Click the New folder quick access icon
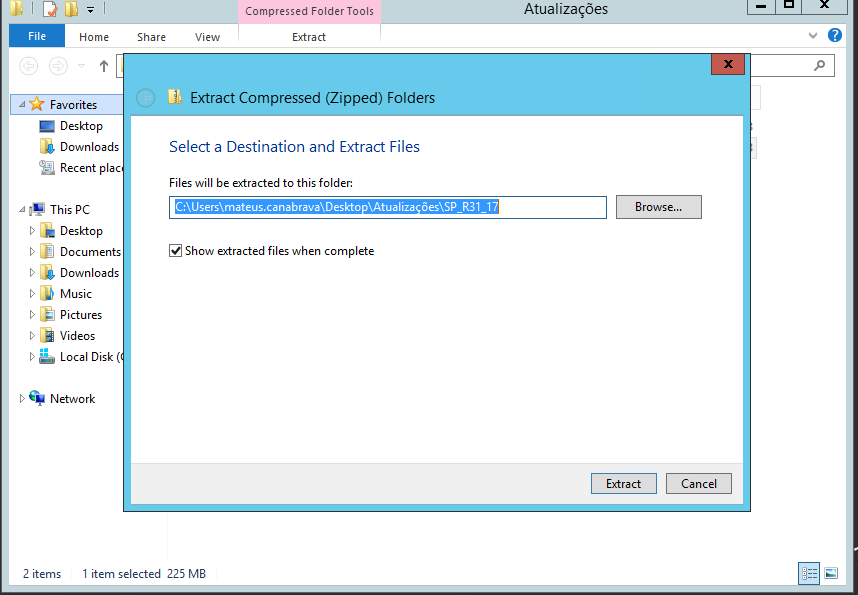This screenshot has height=595, width=858. pos(71,9)
